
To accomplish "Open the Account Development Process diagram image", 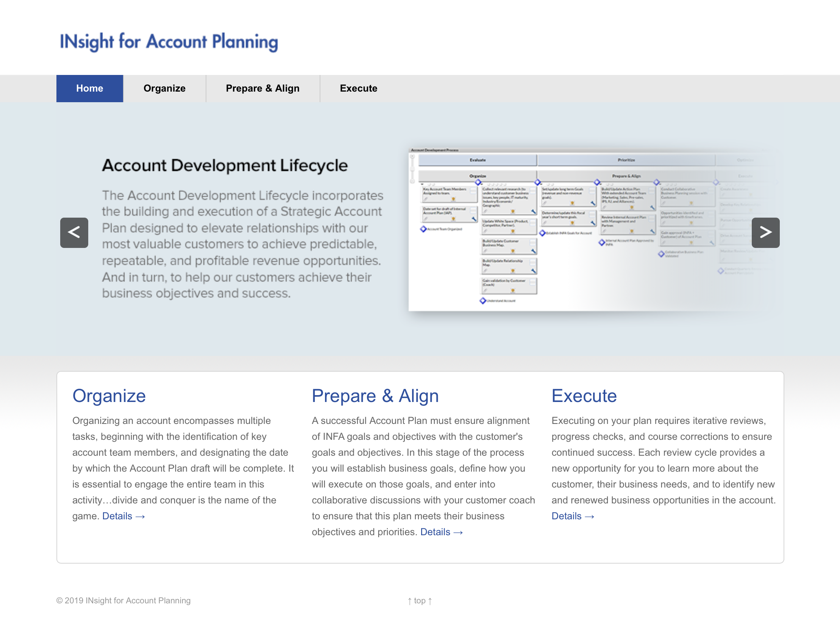I will tap(593, 229).
